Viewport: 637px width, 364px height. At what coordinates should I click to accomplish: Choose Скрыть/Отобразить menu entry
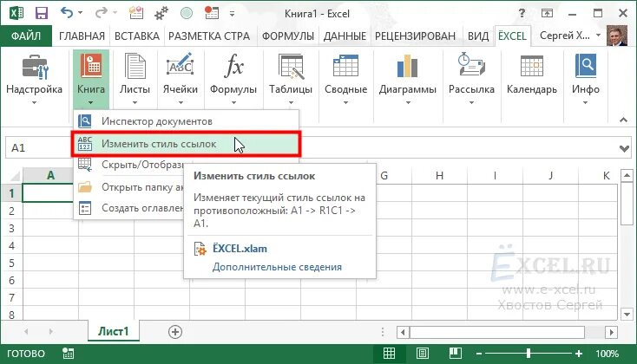pyautogui.click(x=129, y=165)
